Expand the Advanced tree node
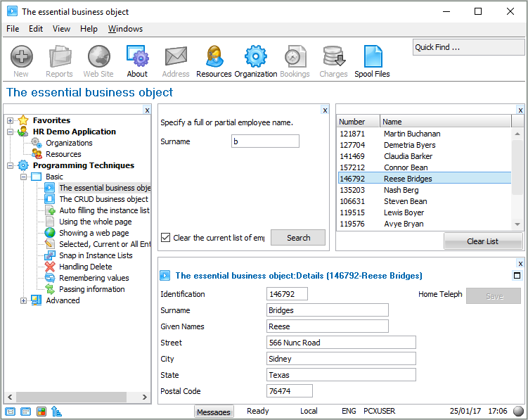Image resolution: width=528 pixels, height=420 pixels. [x=23, y=300]
